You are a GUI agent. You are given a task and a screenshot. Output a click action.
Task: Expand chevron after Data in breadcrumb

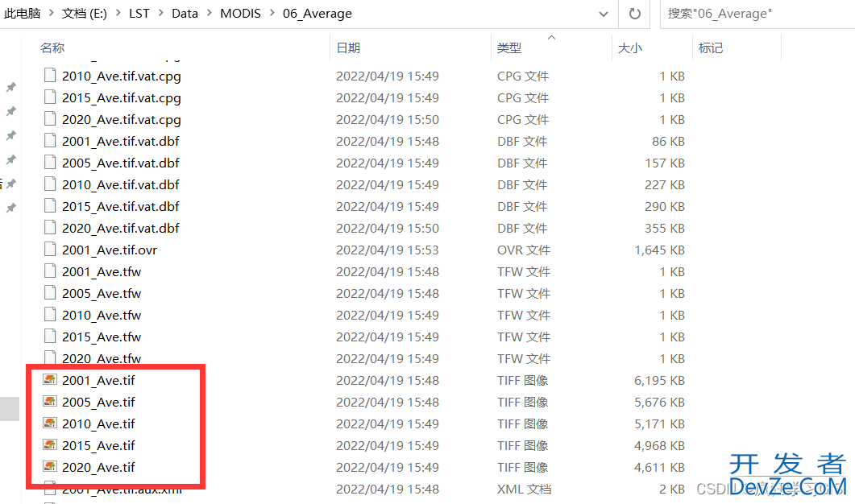coord(210,13)
